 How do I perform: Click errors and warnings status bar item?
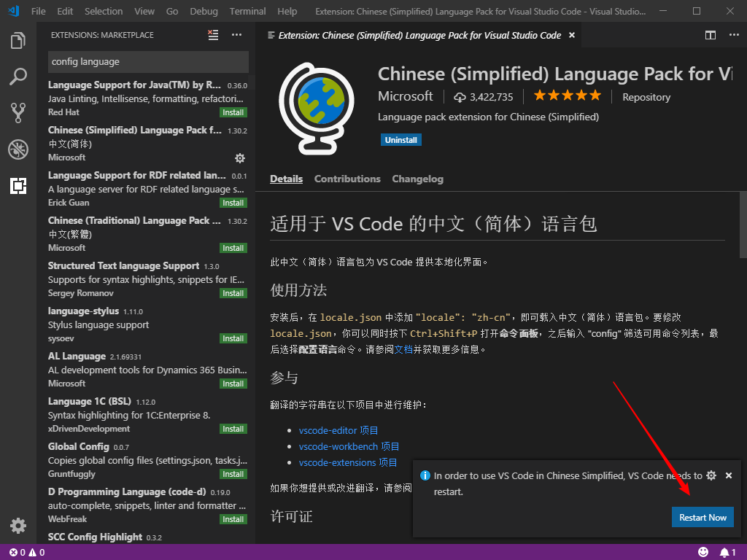tap(27, 553)
